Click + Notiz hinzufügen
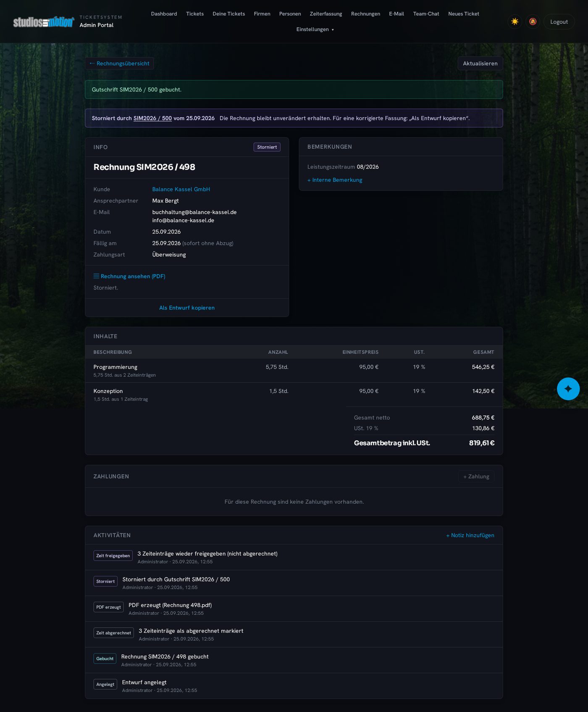The width and height of the screenshot is (588, 712). [470, 535]
